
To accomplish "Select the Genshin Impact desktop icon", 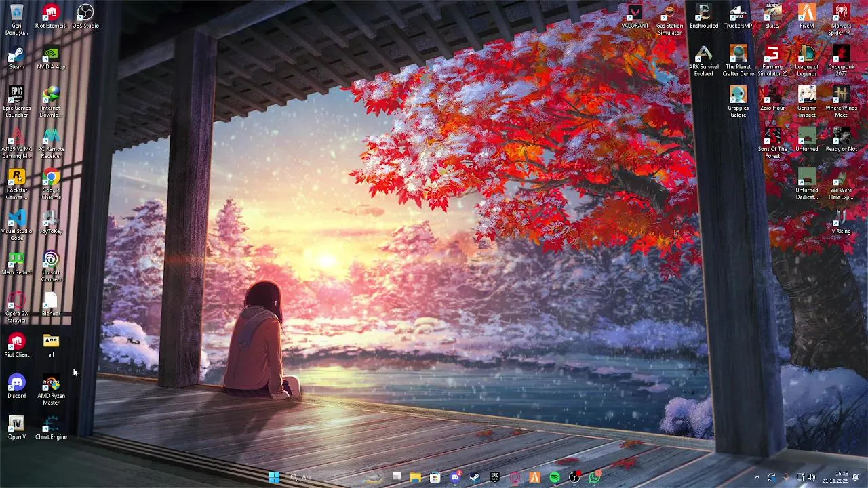I will pos(807,102).
